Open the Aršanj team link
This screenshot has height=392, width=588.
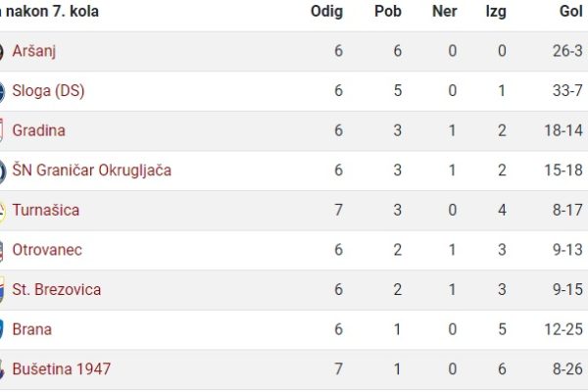pos(33,51)
